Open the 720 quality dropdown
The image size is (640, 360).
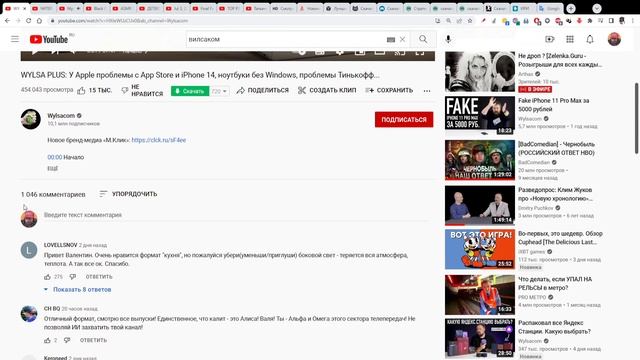219,91
